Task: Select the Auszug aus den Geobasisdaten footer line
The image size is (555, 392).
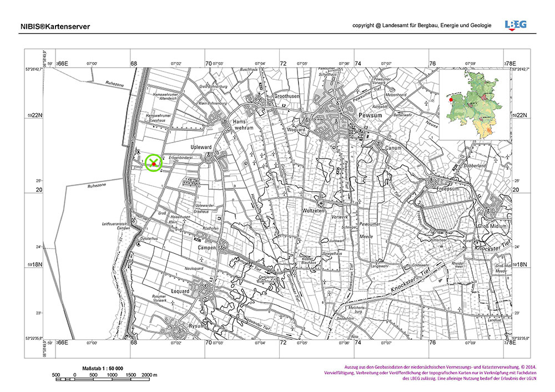Action: 440,367
